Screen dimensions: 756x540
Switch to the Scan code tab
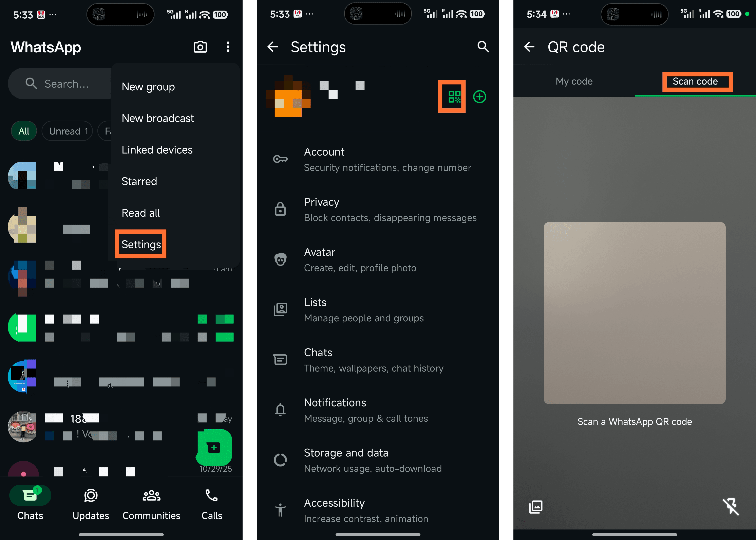(x=695, y=82)
